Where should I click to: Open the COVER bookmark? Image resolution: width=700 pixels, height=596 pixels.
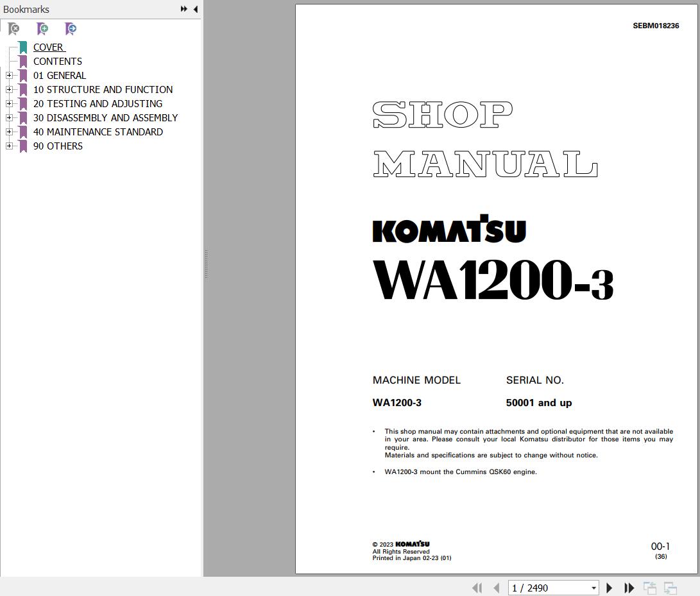coord(49,47)
